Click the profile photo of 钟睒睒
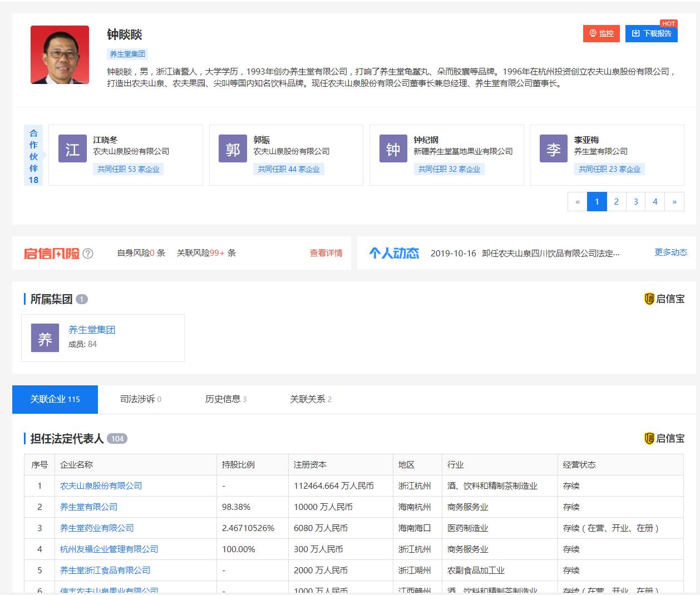Screen dimensions: 700x595 59,54
